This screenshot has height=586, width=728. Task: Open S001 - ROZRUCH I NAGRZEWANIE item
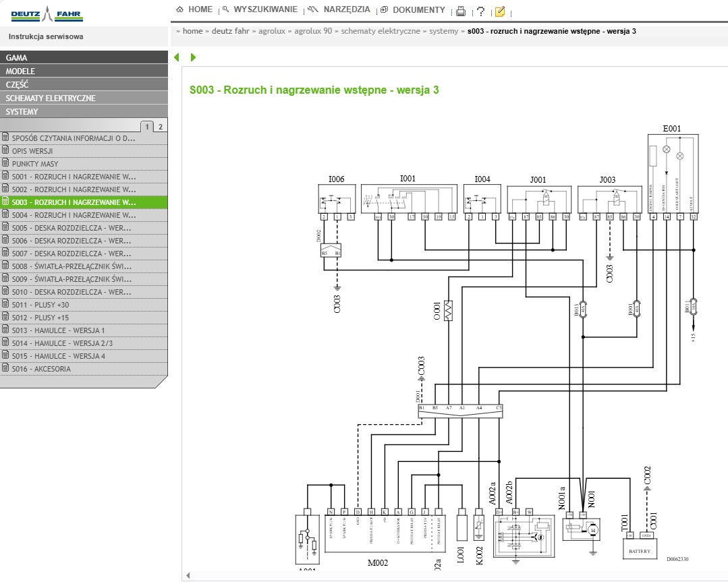(x=84, y=176)
